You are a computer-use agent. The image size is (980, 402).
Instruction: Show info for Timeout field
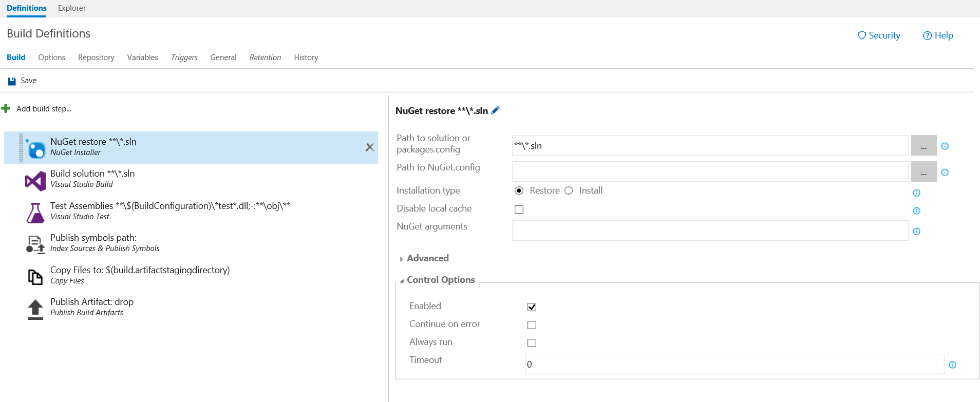click(952, 365)
